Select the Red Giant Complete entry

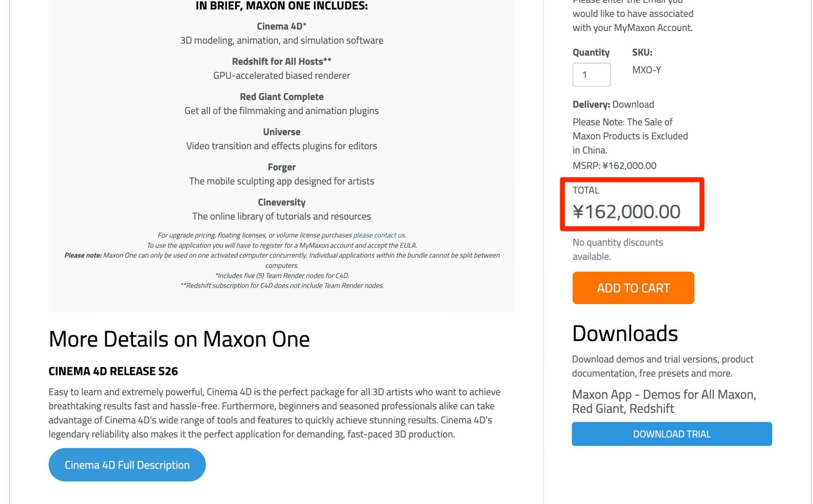click(281, 96)
